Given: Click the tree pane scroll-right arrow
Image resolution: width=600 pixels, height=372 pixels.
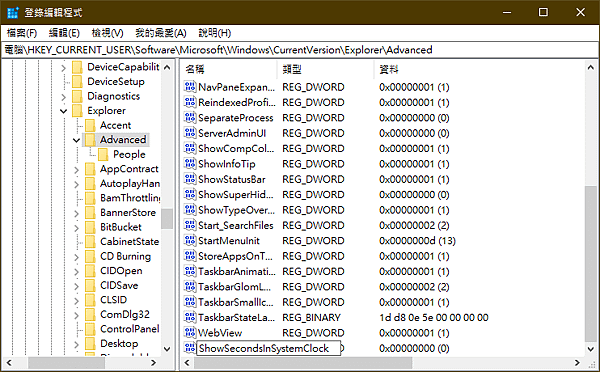Looking at the screenshot, I should click(x=153, y=362).
